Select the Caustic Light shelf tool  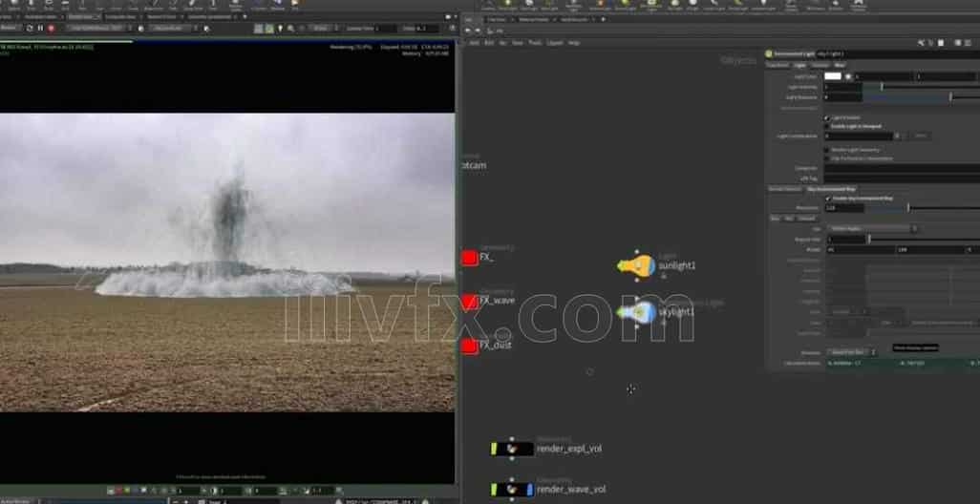[x=714, y=7]
